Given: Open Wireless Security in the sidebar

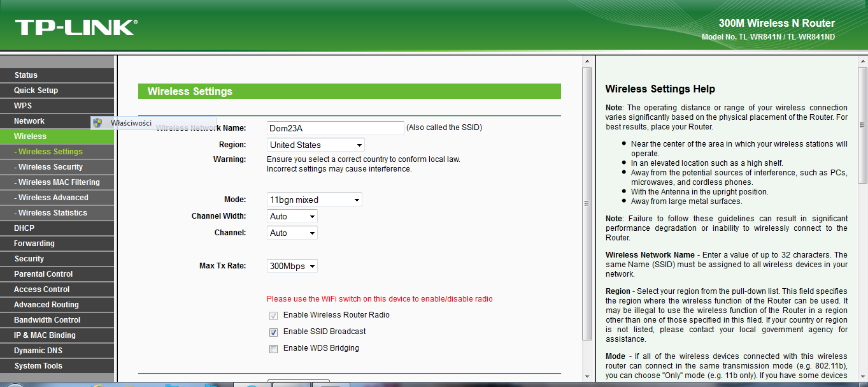Looking at the screenshot, I should click(50, 167).
